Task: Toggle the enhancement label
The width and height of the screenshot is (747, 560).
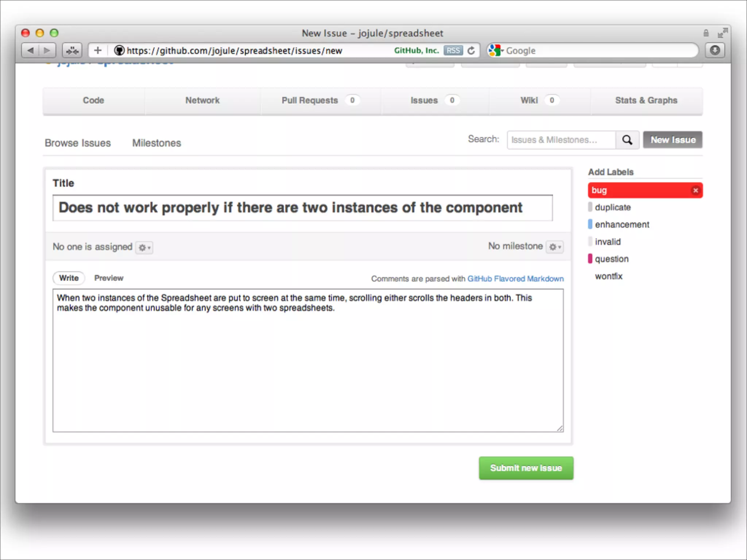Action: 622,225
